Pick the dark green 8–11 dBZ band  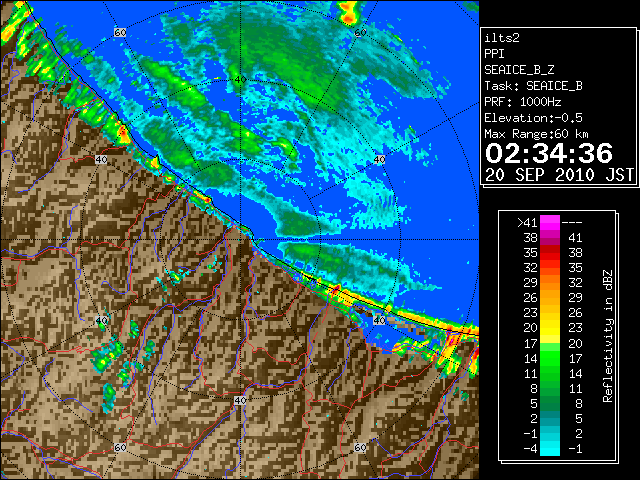pos(550,389)
